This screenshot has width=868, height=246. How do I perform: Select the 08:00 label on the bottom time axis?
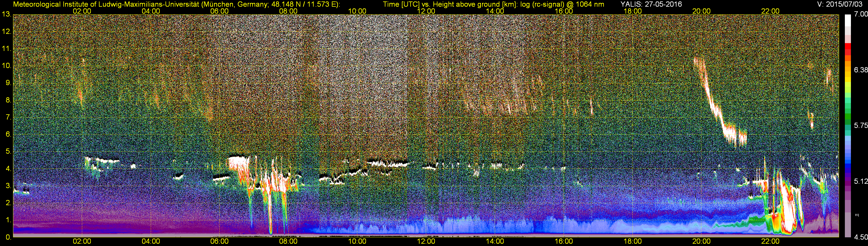[x=288, y=242]
